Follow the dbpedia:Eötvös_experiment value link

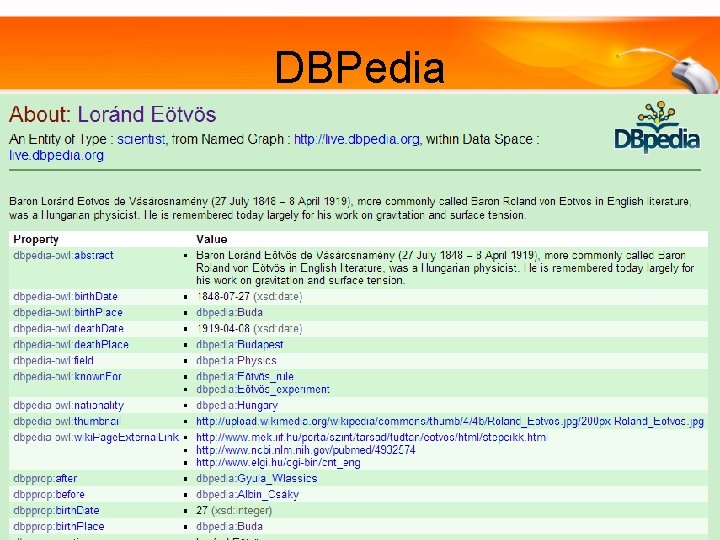(263, 389)
